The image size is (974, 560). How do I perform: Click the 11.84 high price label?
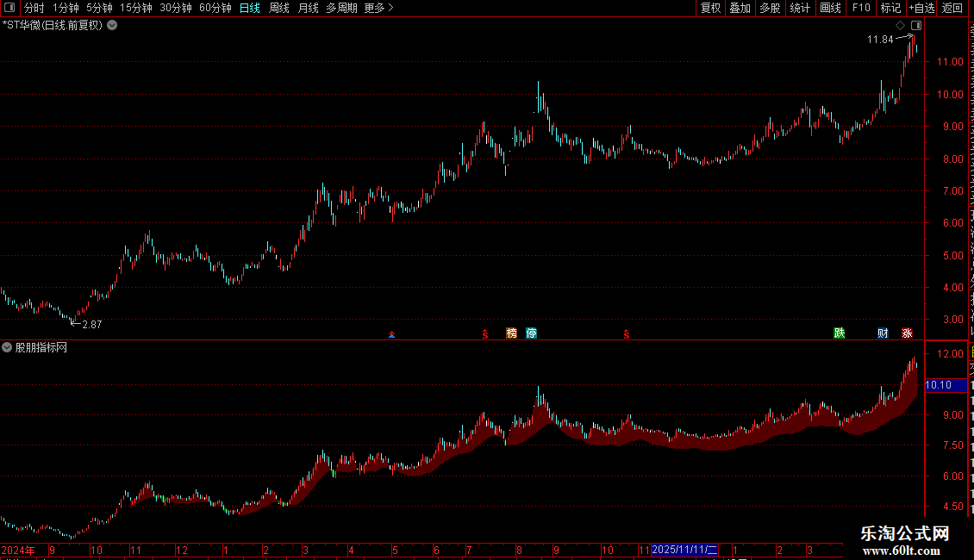point(879,40)
